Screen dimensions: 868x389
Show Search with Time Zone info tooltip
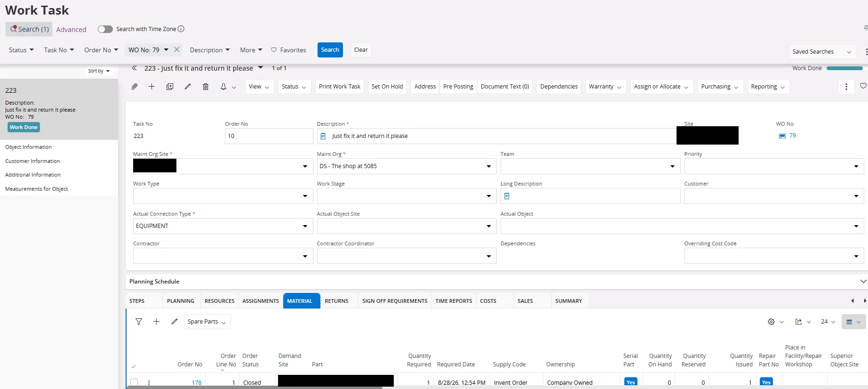[181, 29]
